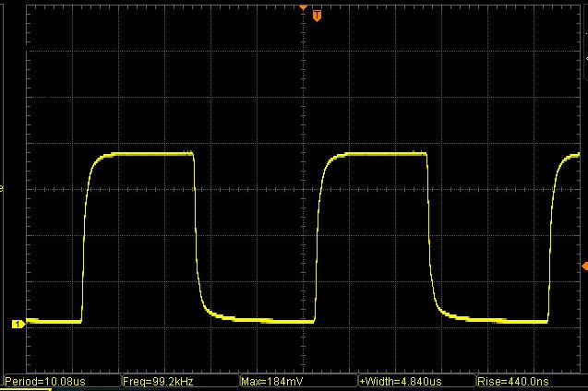Click the orange T trigger position marker

pyautogui.click(x=317, y=16)
